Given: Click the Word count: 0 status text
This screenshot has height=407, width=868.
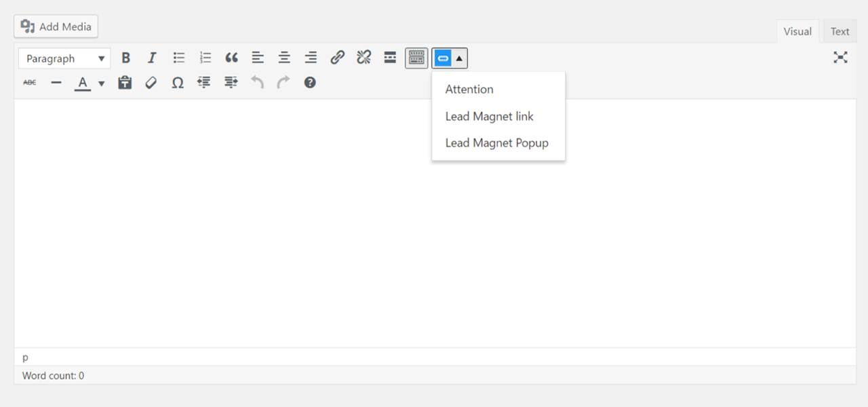Looking at the screenshot, I should click(53, 375).
